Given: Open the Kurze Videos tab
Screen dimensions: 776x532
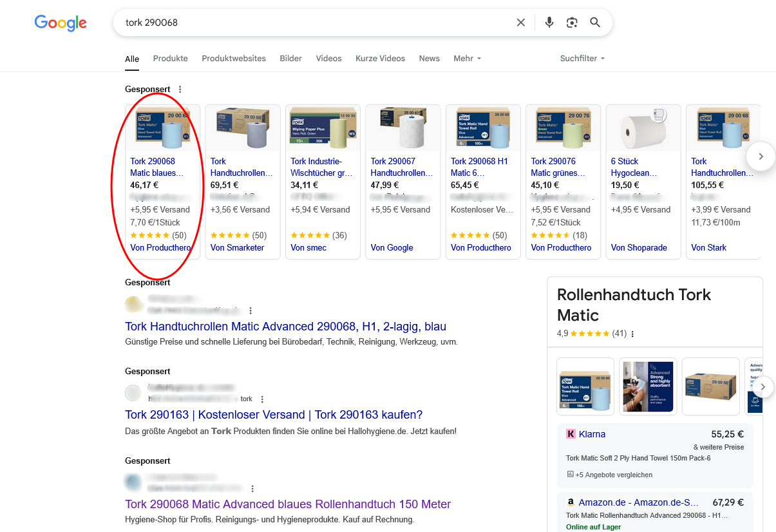Looking at the screenshot, I should 381,59.
